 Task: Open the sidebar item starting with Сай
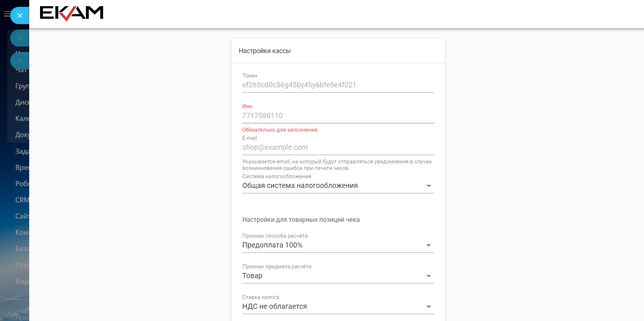click(22, 216)
